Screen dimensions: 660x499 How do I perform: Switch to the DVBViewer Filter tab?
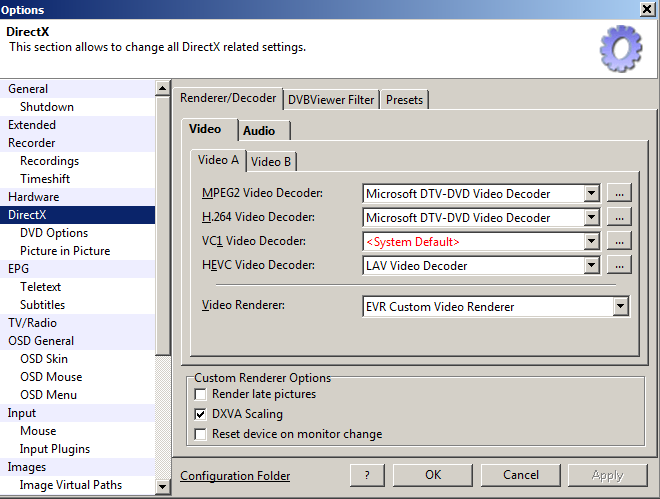tap(331, 100)
